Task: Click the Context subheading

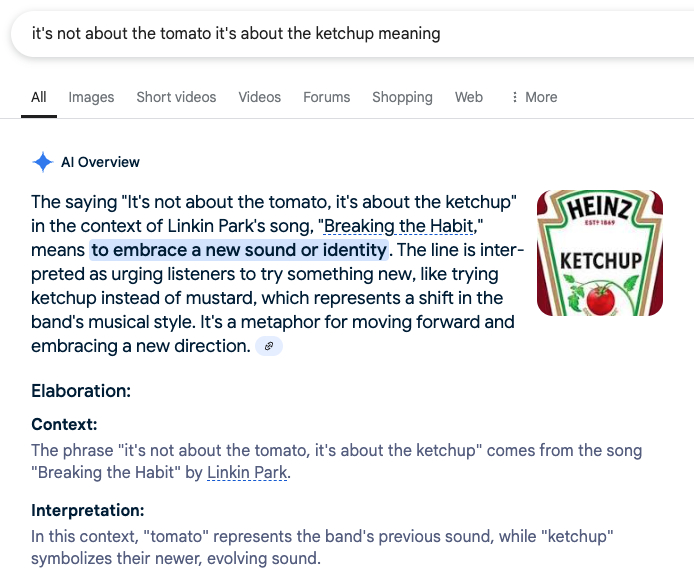Action: [64, 424]
